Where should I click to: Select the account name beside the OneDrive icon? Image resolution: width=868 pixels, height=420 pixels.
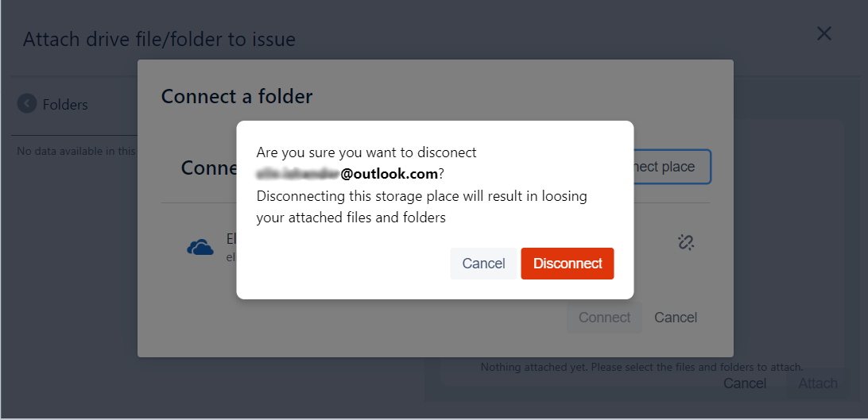(x=231, y=238)
